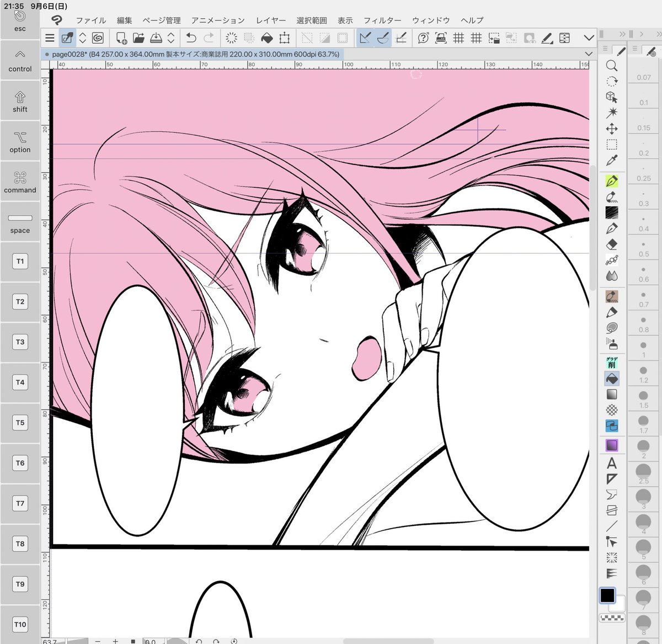
Task: Toggle the touch gesture pen icon
Action: pos(67,38)
